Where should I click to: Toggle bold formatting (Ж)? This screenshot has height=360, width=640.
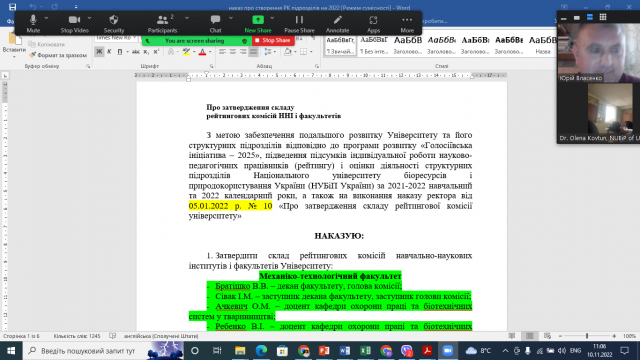[99, 52]
